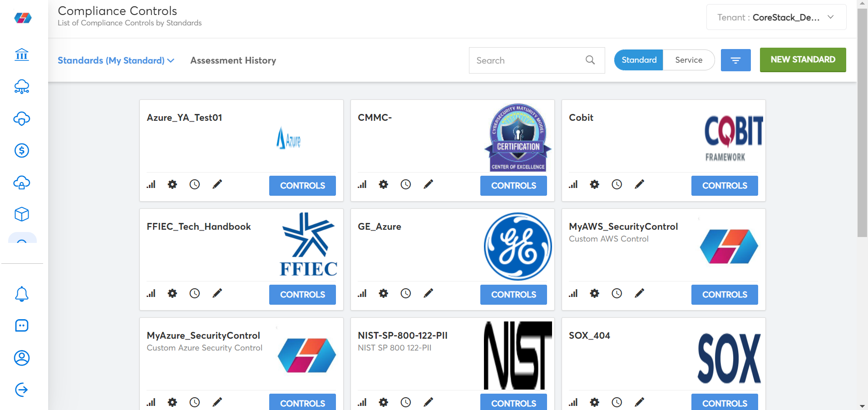
Task: Edit NIST-SP-800-122-PII with pencil icon
Action: (x=429, y=402)
